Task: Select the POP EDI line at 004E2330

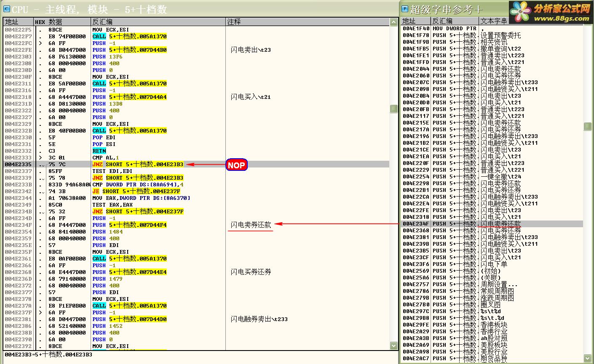Action: [x=196, y=137]
